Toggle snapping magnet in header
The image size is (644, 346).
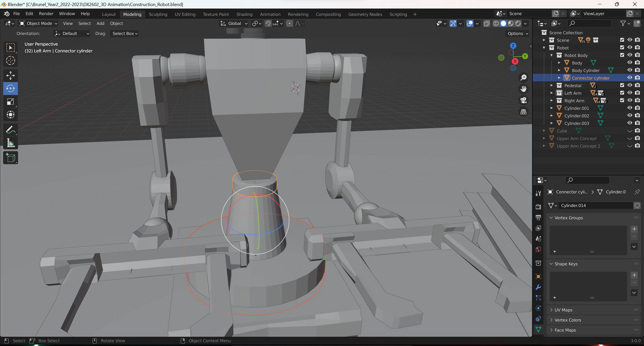coord(268,23)
